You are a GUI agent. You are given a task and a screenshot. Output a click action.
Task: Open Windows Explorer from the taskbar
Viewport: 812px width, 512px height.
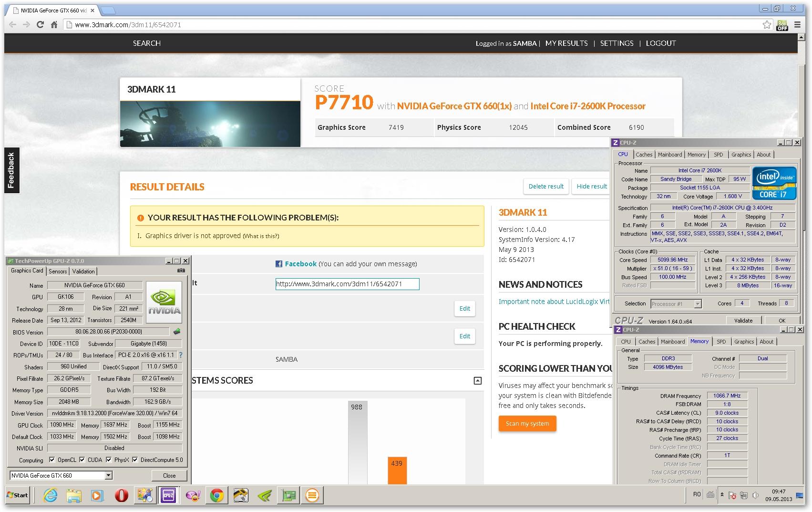[x=74, y=495]
